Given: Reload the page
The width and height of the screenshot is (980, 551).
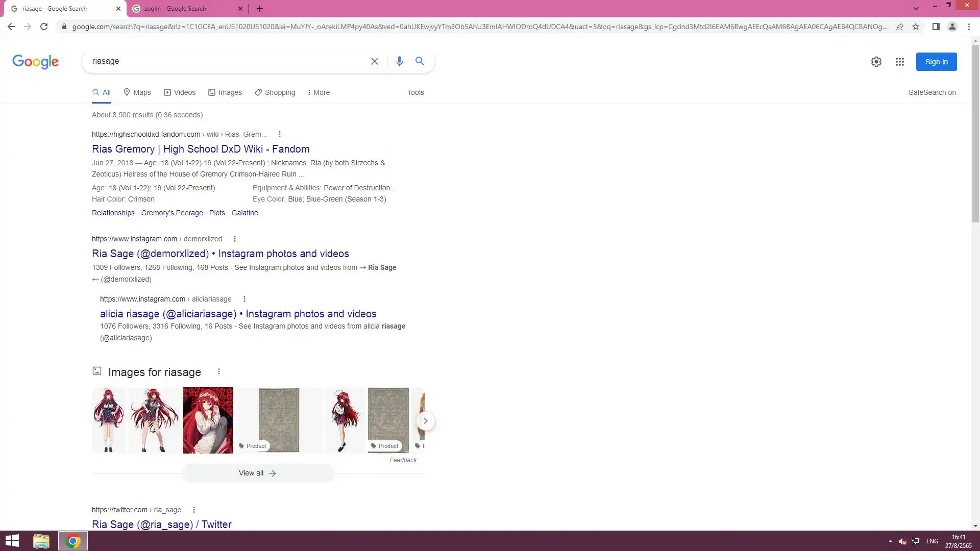Looking at the screenshot, I should click(x=44, y=27).
